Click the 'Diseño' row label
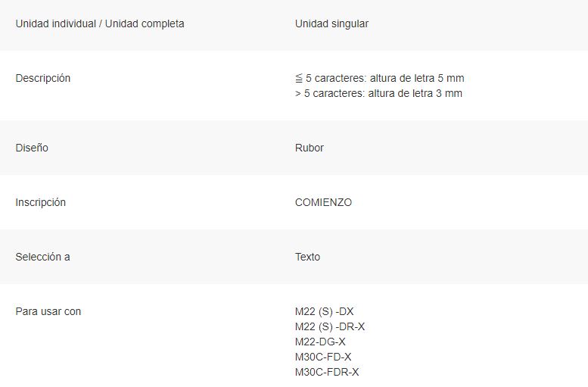This screenshot has height=387, width=588. pos(32,148)
